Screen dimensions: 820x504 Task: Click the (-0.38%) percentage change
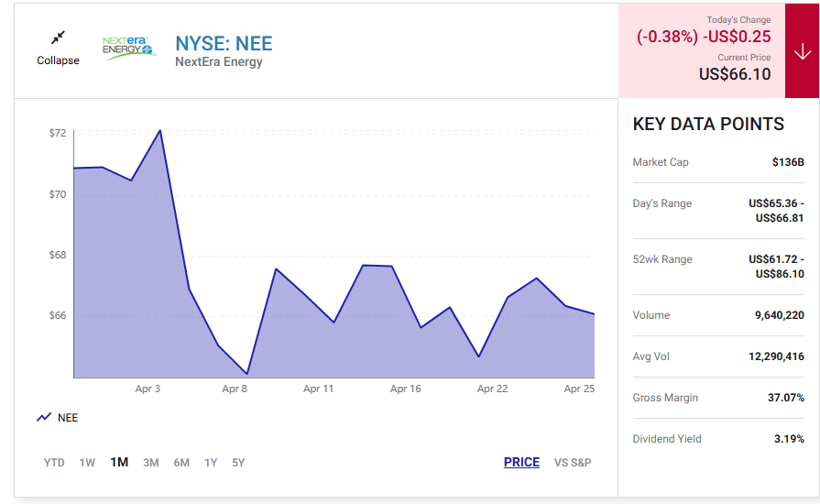(667, 37)
